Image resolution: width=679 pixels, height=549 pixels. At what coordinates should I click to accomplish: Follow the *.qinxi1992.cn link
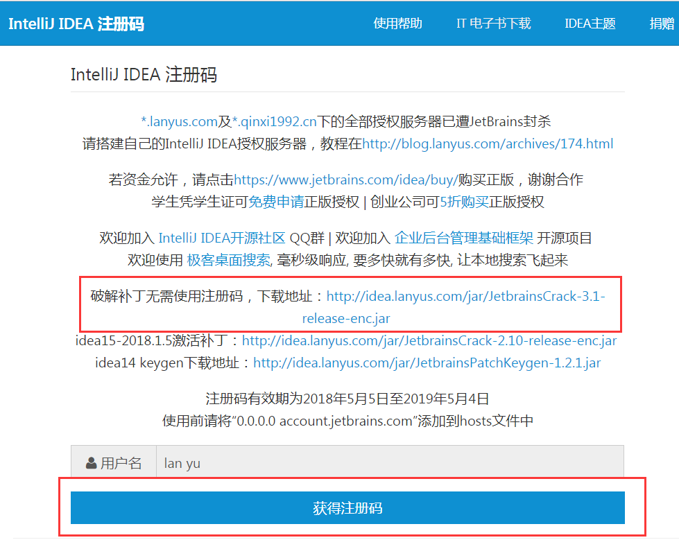pos(275,122)
